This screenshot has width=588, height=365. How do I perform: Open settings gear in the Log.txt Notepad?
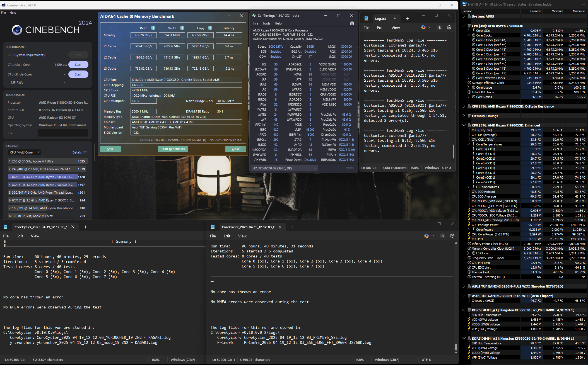[449, 28]
